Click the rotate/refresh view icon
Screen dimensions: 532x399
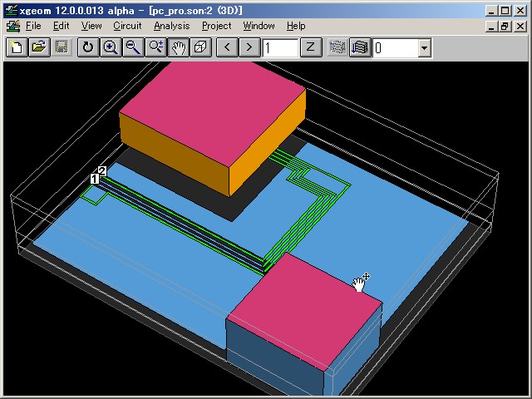pyautogui.click(x=88, y=47)
